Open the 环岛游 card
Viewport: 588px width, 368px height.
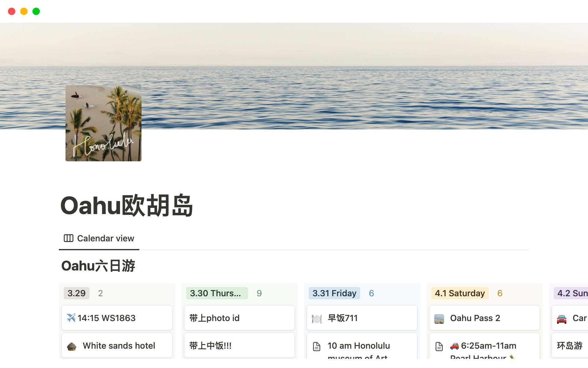[570, 345]
